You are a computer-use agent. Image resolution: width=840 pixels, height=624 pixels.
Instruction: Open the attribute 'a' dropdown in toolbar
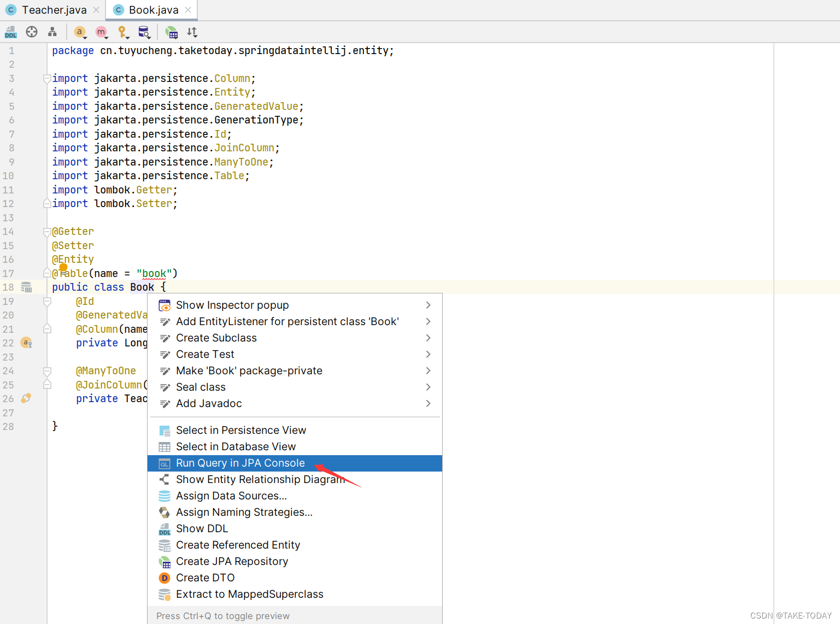point(80,32)
